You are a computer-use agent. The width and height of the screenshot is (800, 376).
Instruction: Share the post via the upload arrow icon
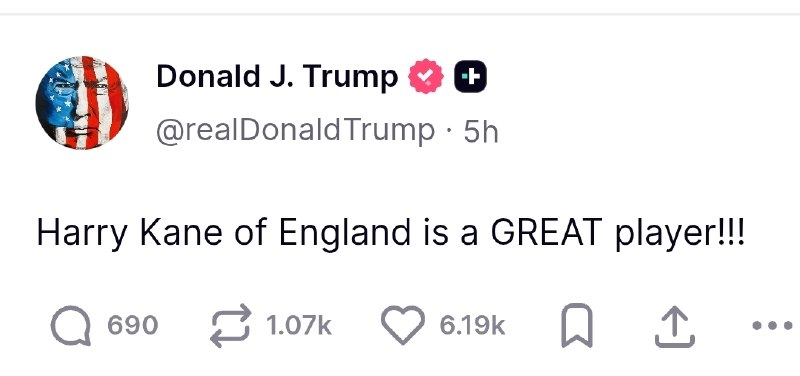pos(674,326)
